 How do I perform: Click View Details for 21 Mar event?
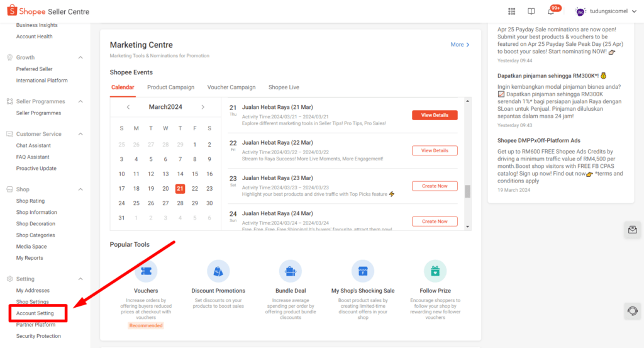(x=435, y=115)
